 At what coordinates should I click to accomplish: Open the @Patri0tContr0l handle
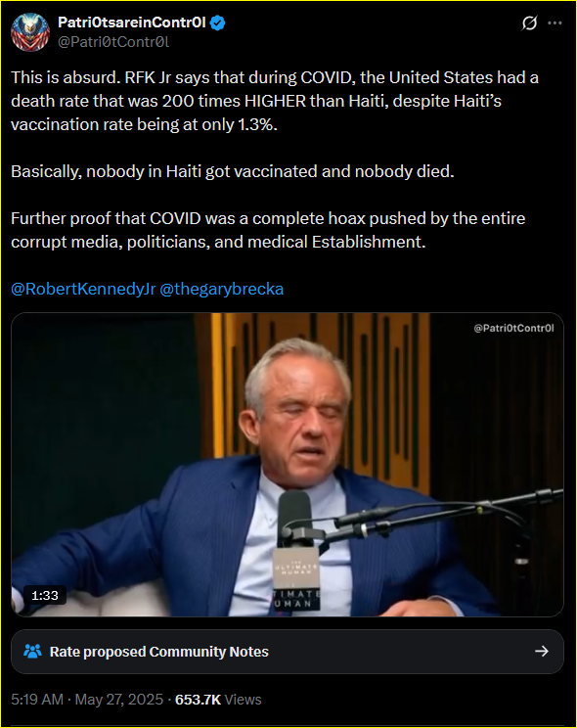point(113,42)
